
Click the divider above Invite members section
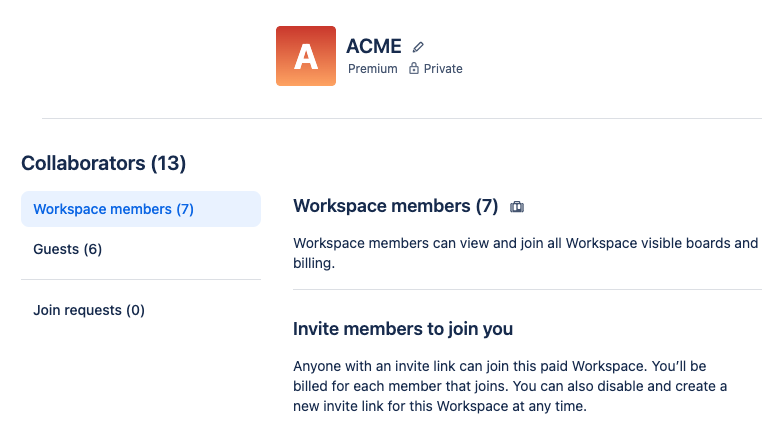point(527,289)
